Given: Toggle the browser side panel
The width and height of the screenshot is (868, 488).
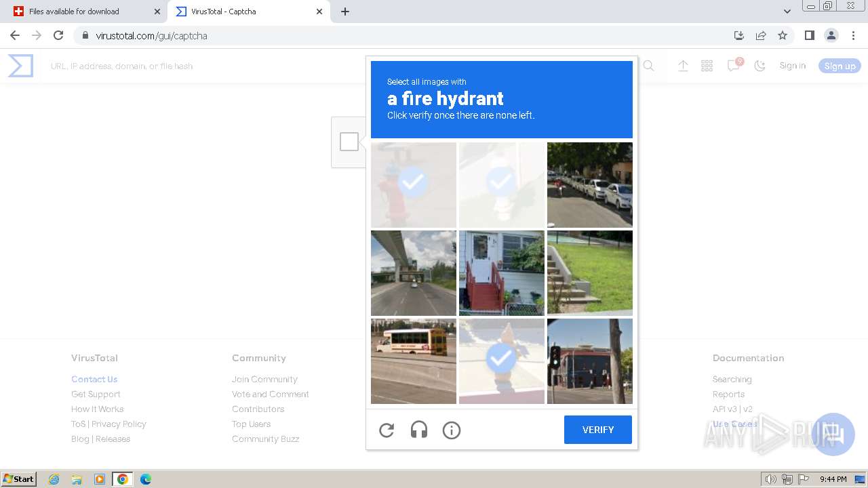Looking at the screenshot, I should [x=809, y=35].
